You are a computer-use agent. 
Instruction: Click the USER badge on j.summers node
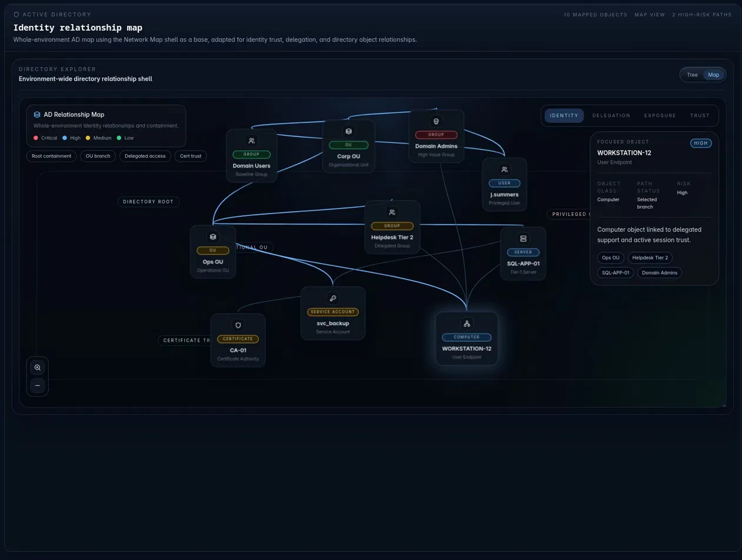(x=504, y=183)
